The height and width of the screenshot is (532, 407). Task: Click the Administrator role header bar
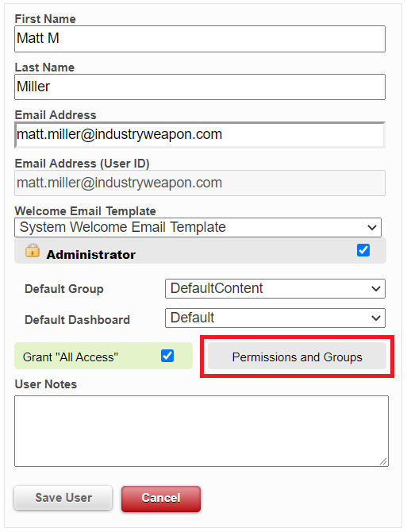pos(200,251)
